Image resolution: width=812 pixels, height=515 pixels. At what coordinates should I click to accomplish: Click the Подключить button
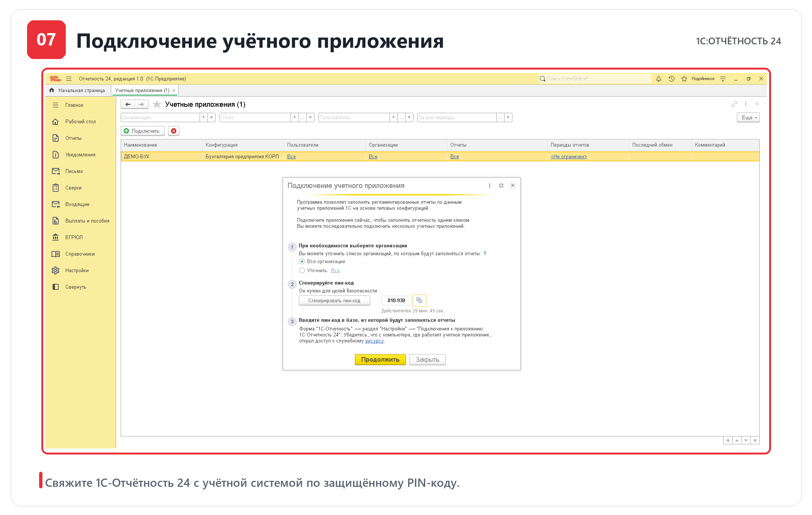(x=142, y=131)
